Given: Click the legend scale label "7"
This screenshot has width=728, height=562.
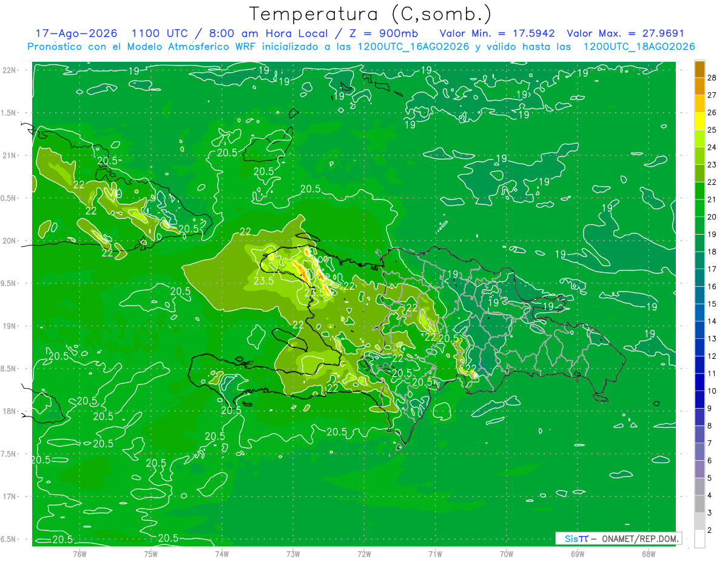Looking at the screenshot, I should tap(710, 443).
